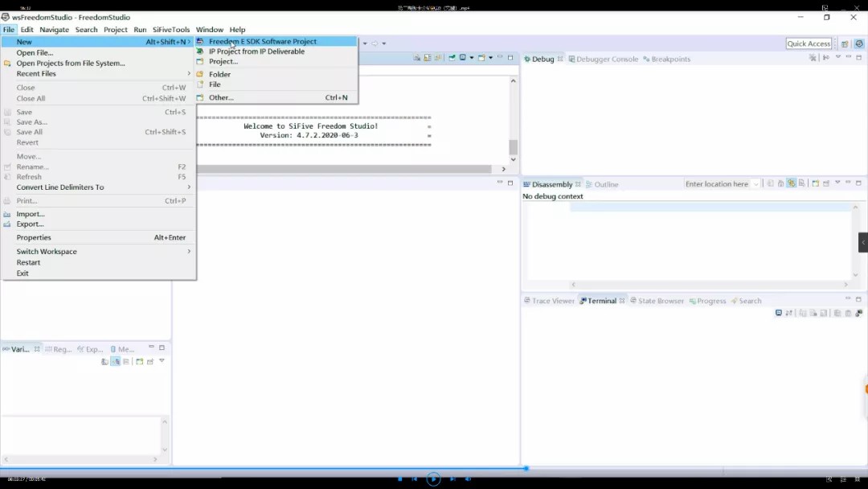
Task: Click the Open Perspective icon
Action: [845, 43]
